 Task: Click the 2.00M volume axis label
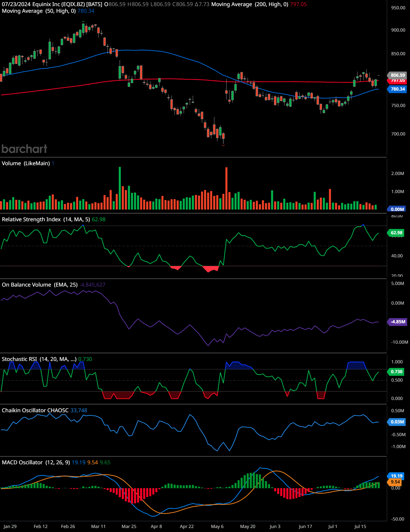click(x=398, y=173)
